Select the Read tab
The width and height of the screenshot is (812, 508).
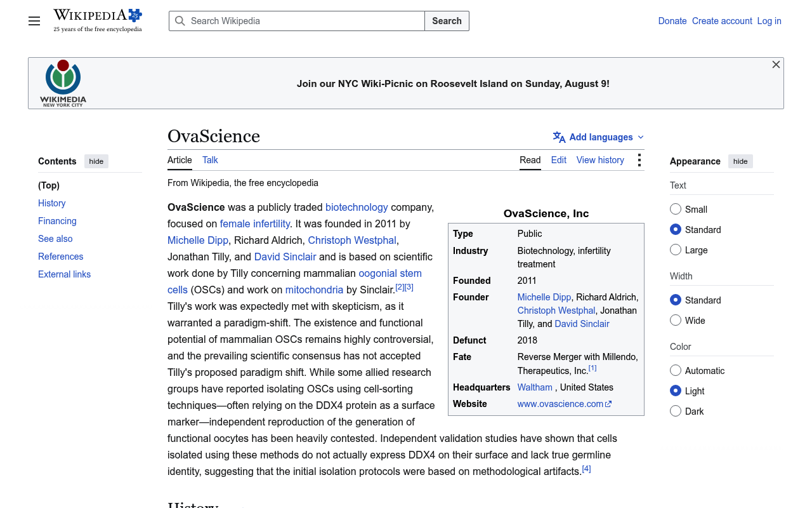[x=530, y=160]
